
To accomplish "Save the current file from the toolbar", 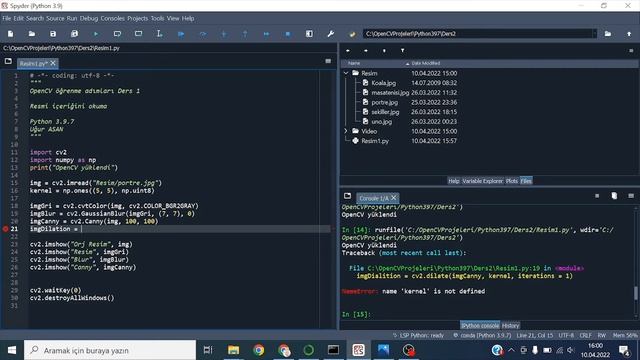I will 53,34.
